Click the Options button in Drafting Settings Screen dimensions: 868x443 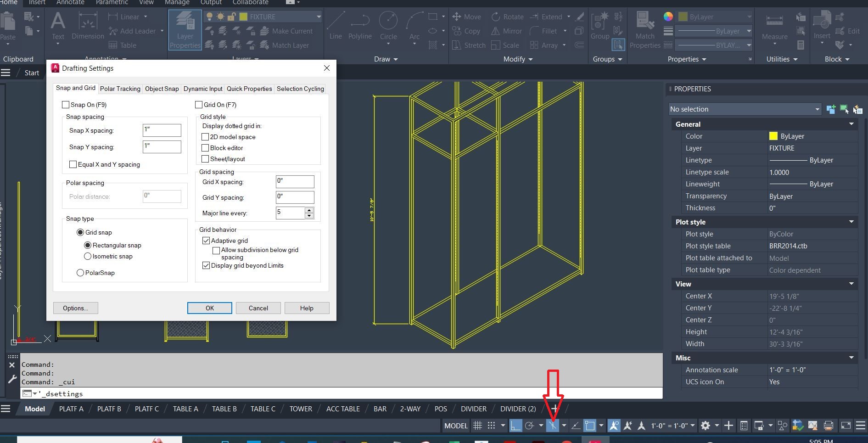(x=75, y=308)
